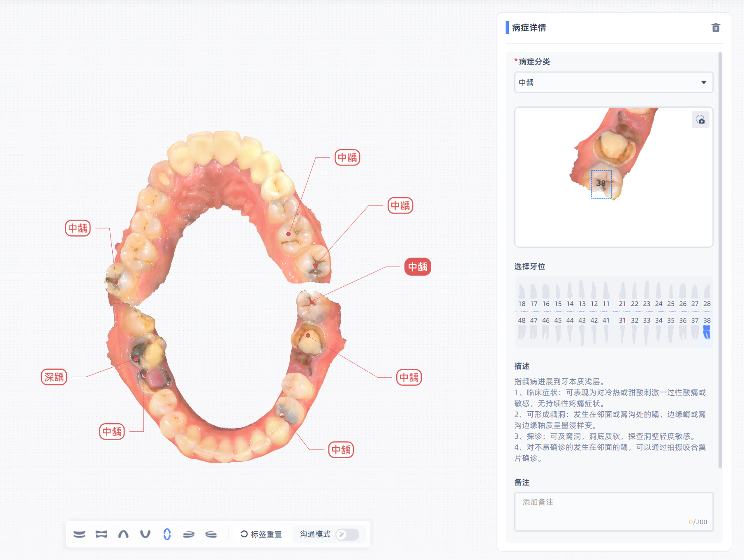Select tooth 25 in the tooth chart
The image size is (744, 560).
point(671,295)
